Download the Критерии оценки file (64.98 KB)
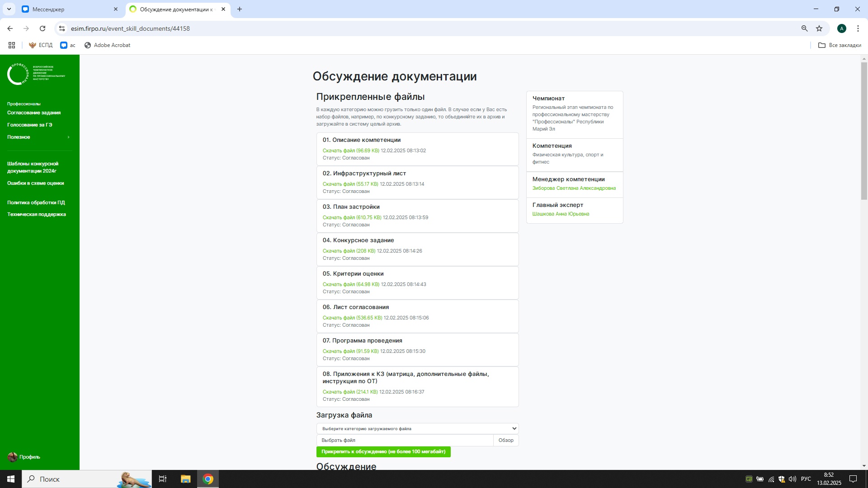868x488 pixels. click(x=351, y=284)
